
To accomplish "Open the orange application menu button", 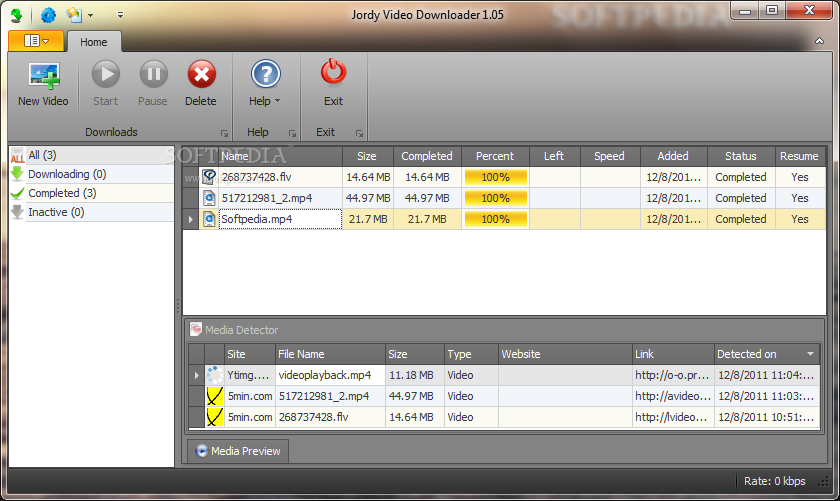I will pos(36,41).
